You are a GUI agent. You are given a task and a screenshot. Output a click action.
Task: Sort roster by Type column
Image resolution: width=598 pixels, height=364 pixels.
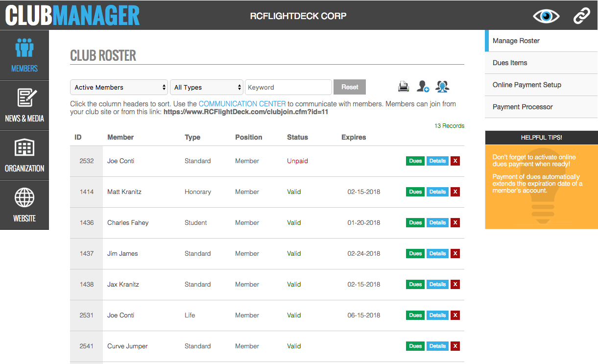[x=192, y=137]
